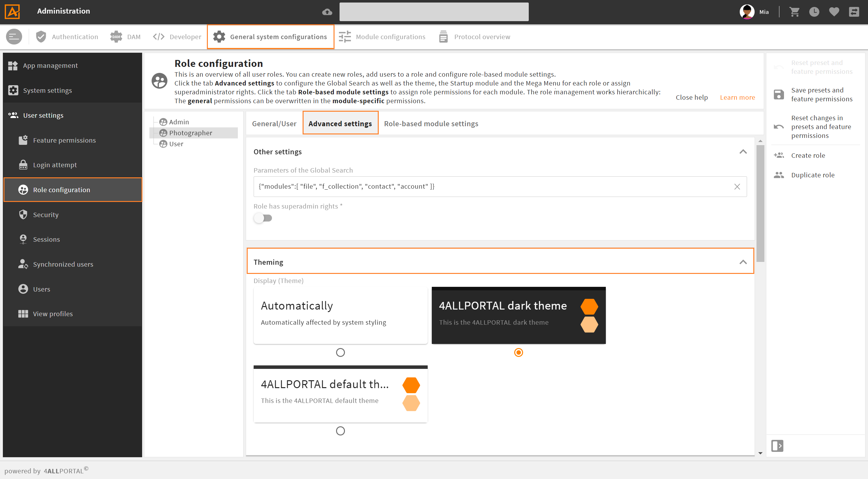Screen dimensions: 868x479
Task: Click the Security shield icon
Action: click(23, 215)
